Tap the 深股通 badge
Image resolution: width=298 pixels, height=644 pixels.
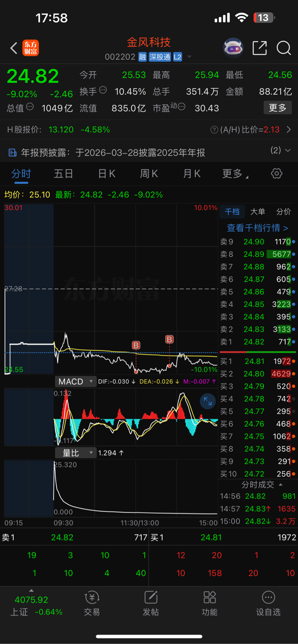[x=160, y=57]
